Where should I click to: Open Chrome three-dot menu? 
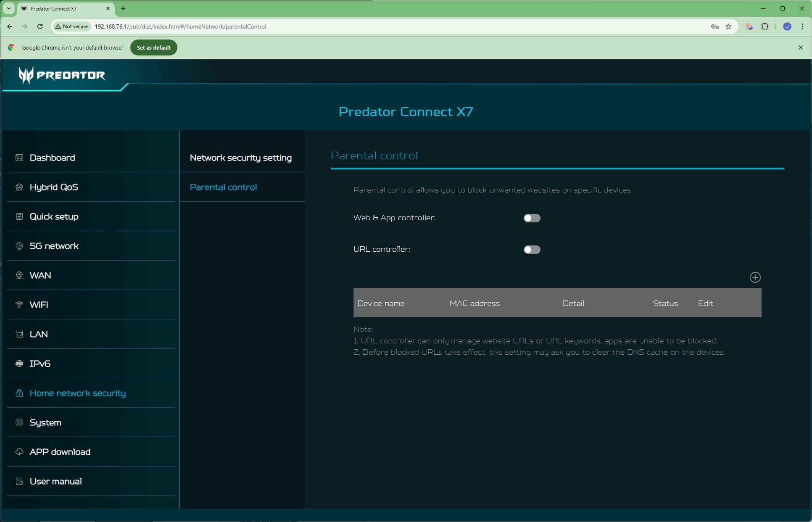[802, 26]
